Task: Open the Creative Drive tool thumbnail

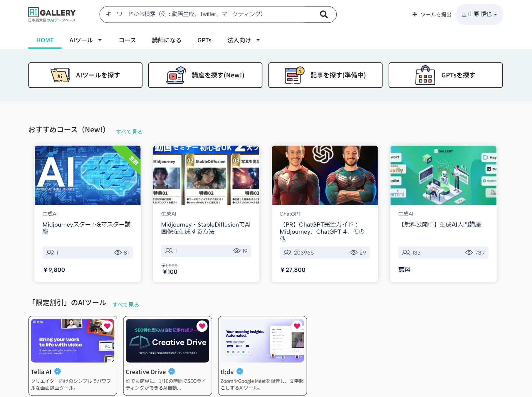Action: 167,341
